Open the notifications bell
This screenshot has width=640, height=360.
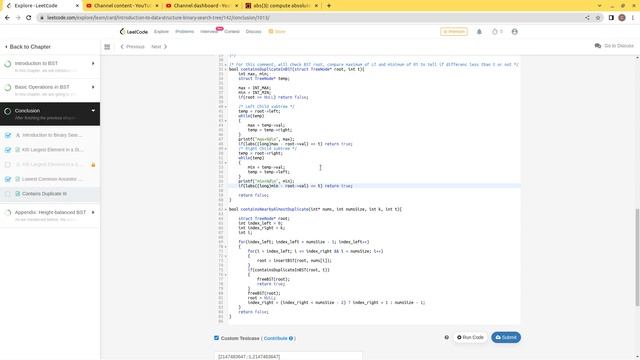[x=479, y=31]
